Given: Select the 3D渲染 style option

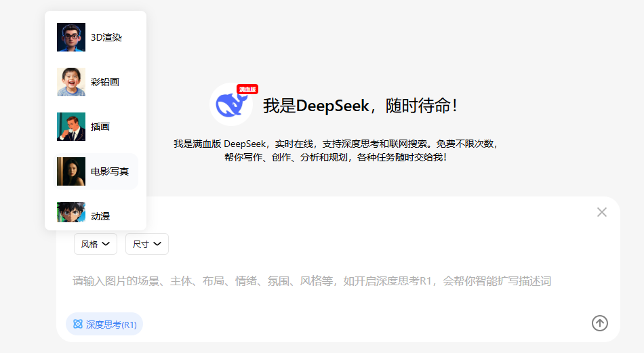Looking at the screenshot, I should click(x=96, y=37).
